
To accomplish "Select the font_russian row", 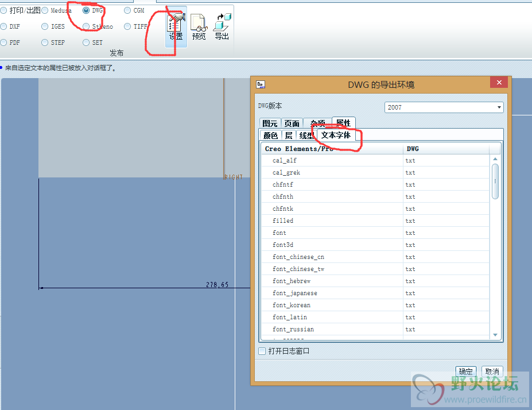I will tap(375, 329).
